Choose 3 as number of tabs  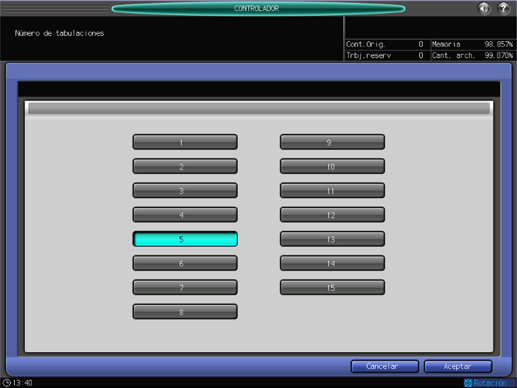(185, 191)
